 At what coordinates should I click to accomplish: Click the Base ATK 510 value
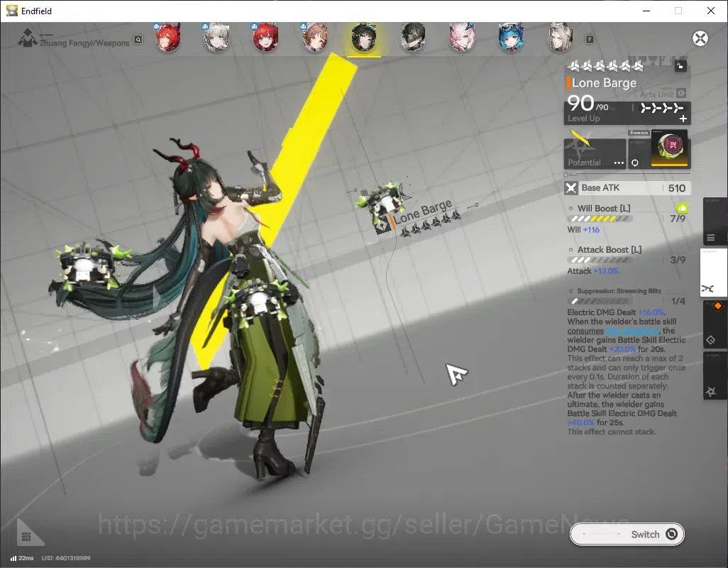click(676, 188)
